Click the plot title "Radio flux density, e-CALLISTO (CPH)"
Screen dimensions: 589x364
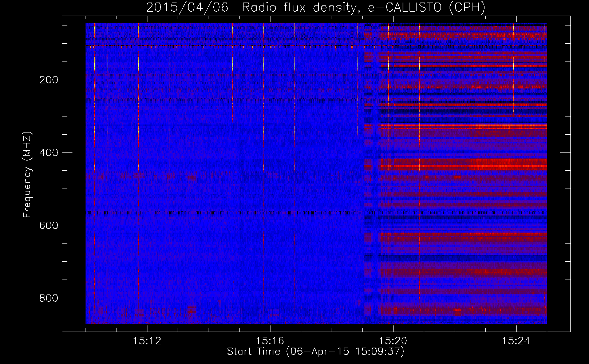363,7
